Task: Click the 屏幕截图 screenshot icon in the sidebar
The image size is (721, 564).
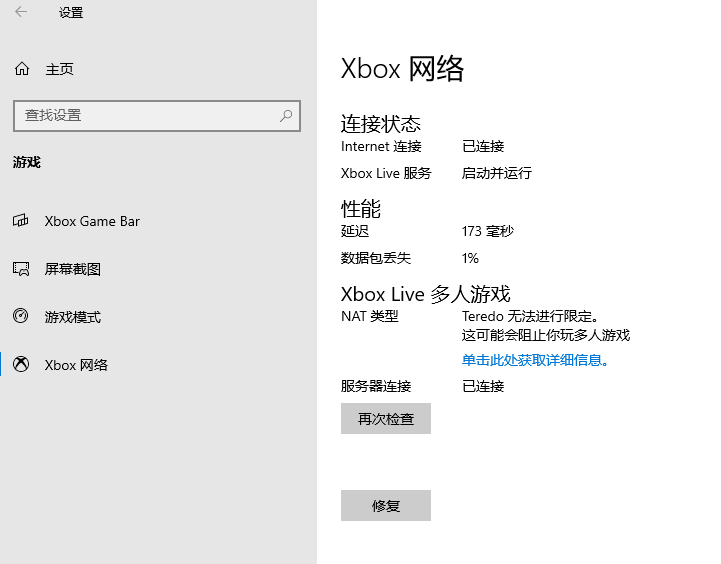Action: [x=21, y=269]
